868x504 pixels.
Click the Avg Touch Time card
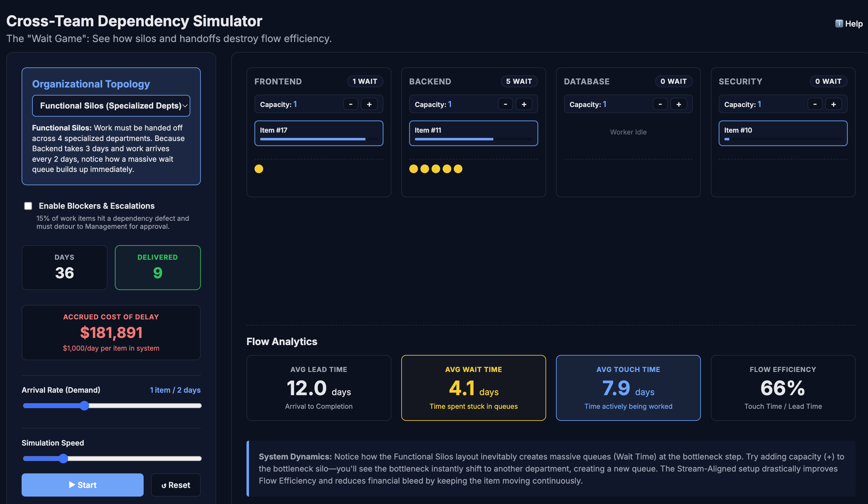(628, 388)
